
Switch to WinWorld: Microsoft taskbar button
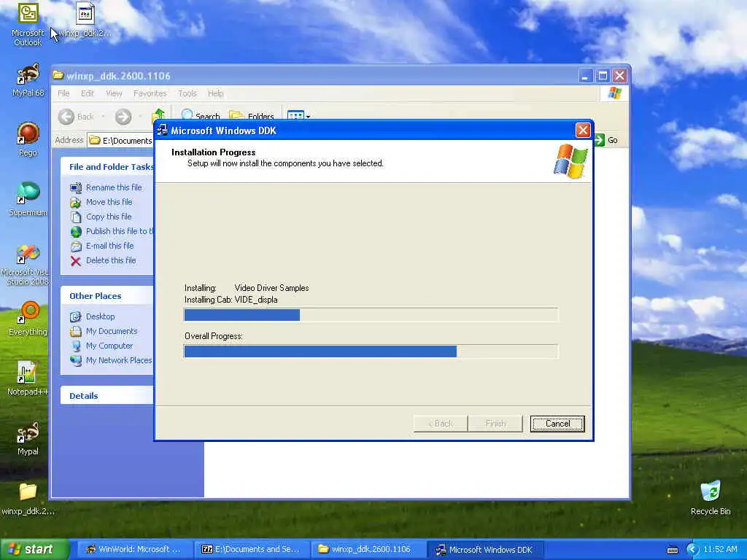pos(133,549)
